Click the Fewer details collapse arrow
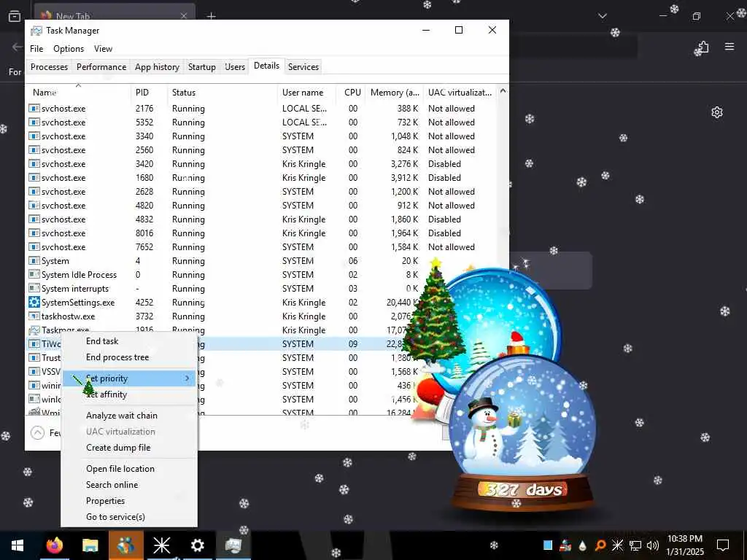 point(37,432)
